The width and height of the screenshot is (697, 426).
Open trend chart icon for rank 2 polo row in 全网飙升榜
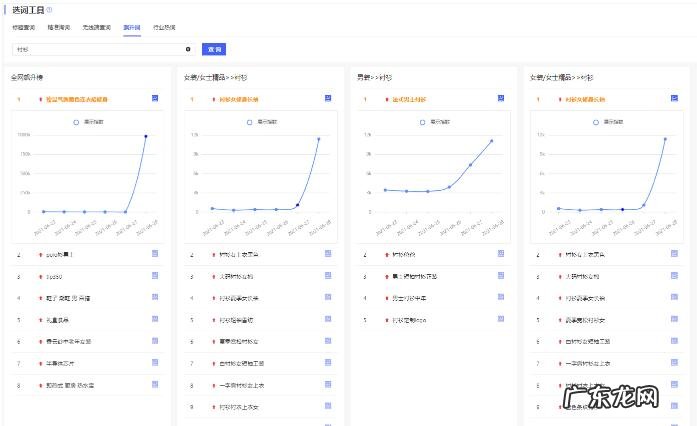pos(155,253)
